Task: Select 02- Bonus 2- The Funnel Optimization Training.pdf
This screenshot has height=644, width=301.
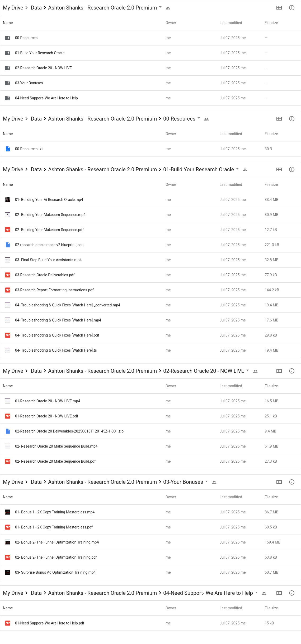Action: tap(150, 557)
